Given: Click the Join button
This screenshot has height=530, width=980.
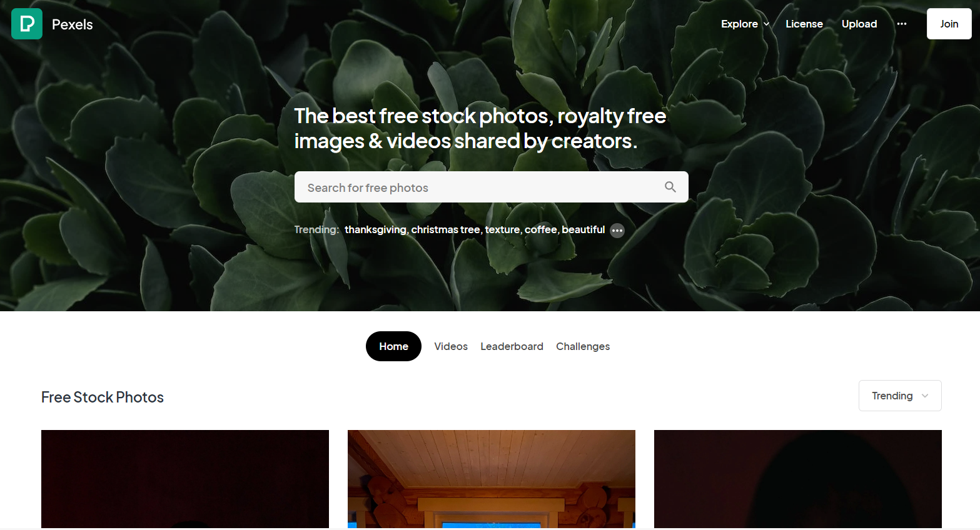Looking at the screenshot, I should click(x=949, y=24).
